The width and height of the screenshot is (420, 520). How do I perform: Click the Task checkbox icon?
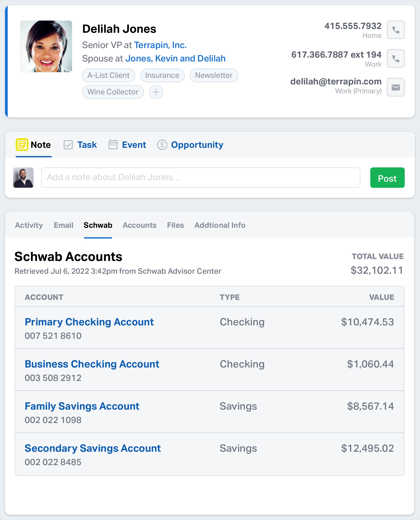tap(68, 145)
